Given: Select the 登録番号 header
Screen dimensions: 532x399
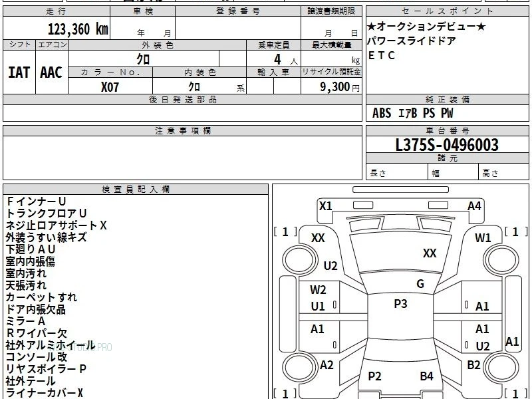Looking at the screenshot, I should 238,11.
